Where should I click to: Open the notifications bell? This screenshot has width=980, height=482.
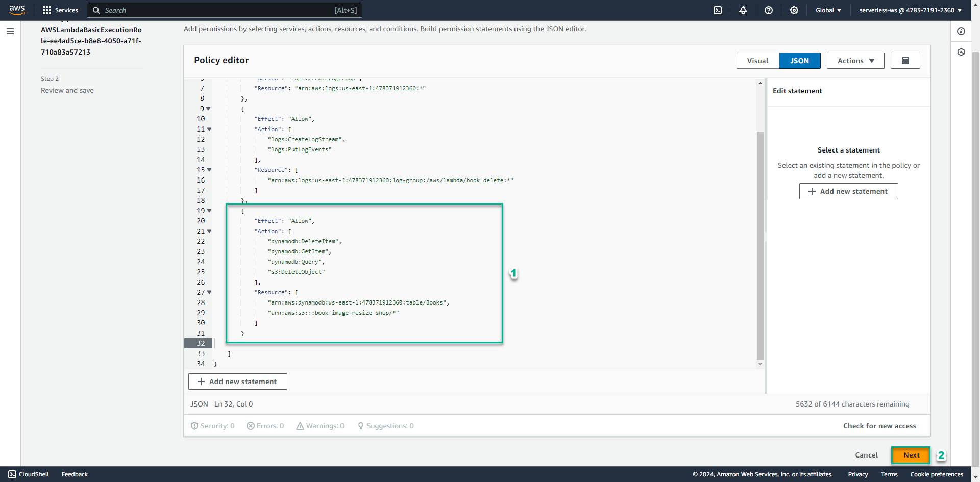click(743, 10)
